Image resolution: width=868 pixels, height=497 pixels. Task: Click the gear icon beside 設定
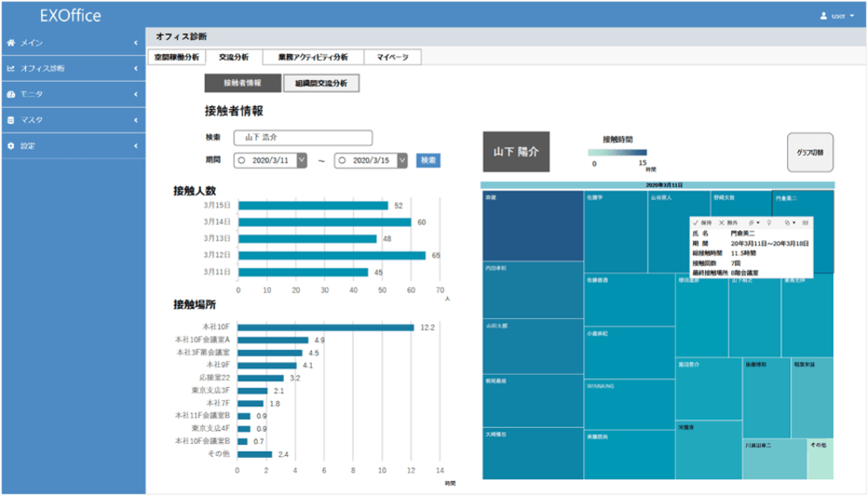[x=10, y=146]
